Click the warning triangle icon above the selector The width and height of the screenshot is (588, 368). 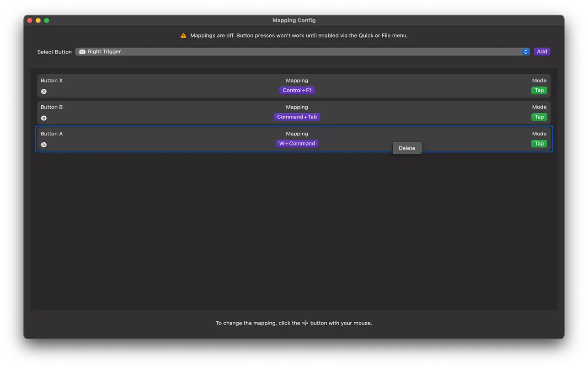pyautogui.click(x=183, y=35)
